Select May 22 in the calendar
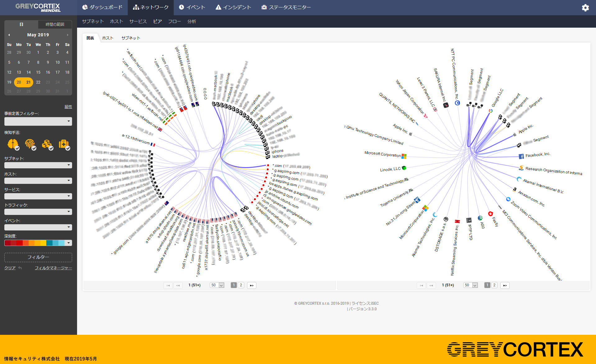This screenshot has height=364, width=596. [38, 82]
